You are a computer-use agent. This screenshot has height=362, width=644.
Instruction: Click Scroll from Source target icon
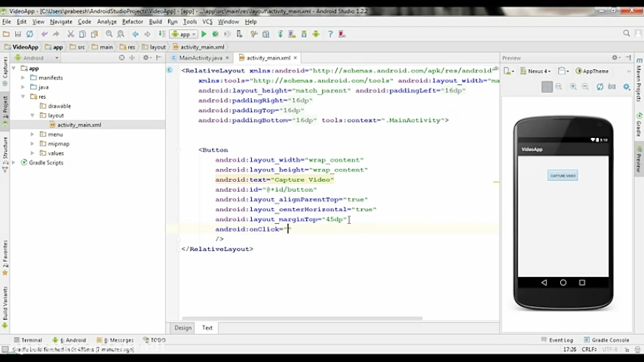pyautogui.click(x=122, y=58)
